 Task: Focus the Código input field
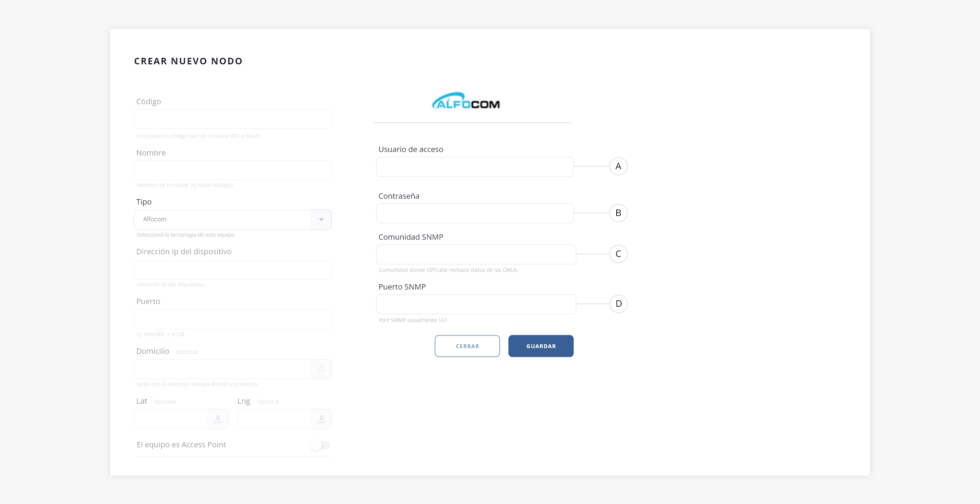(x=232, y=119)
